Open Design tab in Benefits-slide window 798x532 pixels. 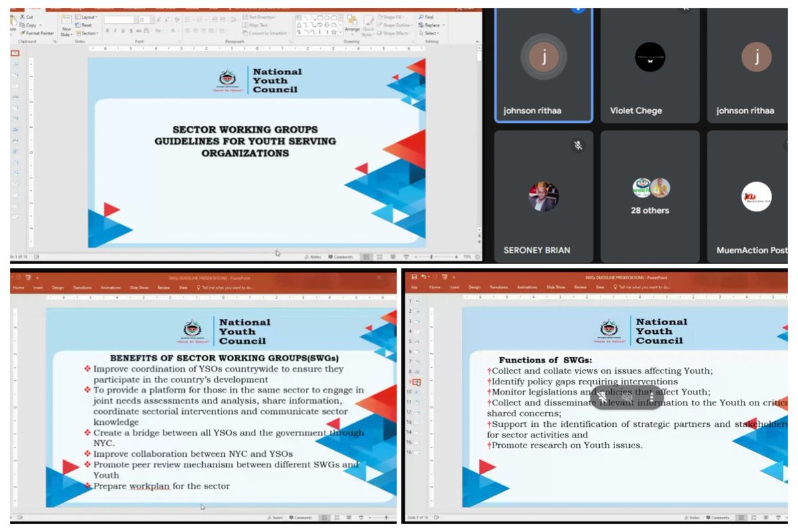[x=58, y=288]
